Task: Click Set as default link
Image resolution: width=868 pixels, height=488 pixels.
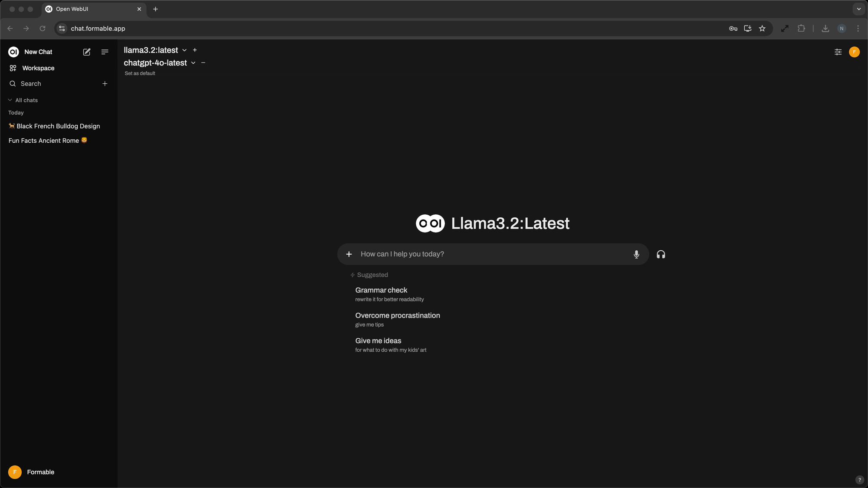Action: coord(139,73)
